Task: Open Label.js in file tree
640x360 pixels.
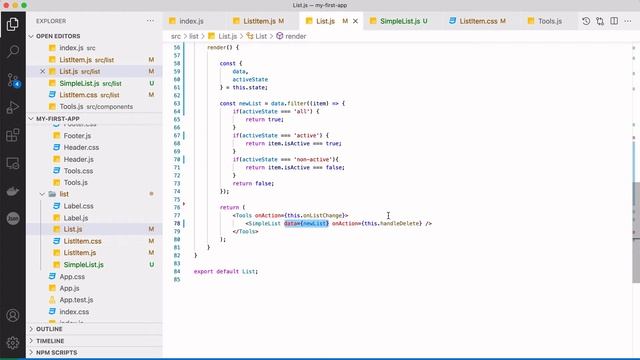Action: pyautogui.click(x=76, y=218)
